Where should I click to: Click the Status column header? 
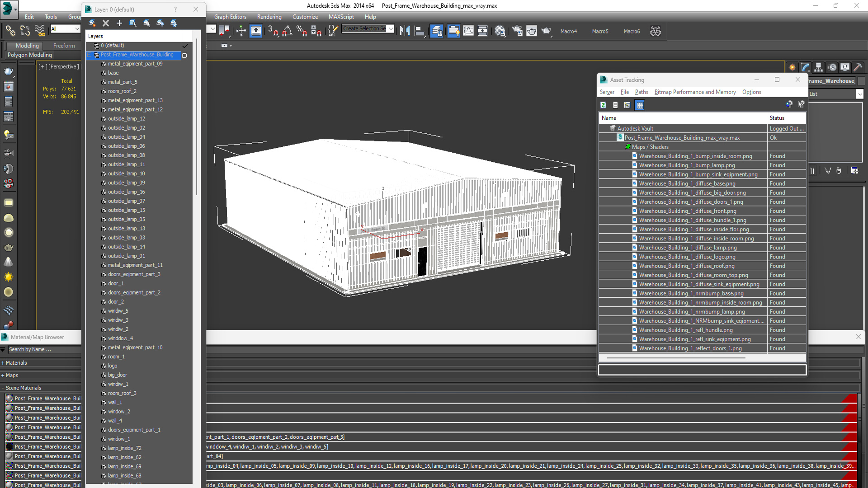[x=786, y=118]
